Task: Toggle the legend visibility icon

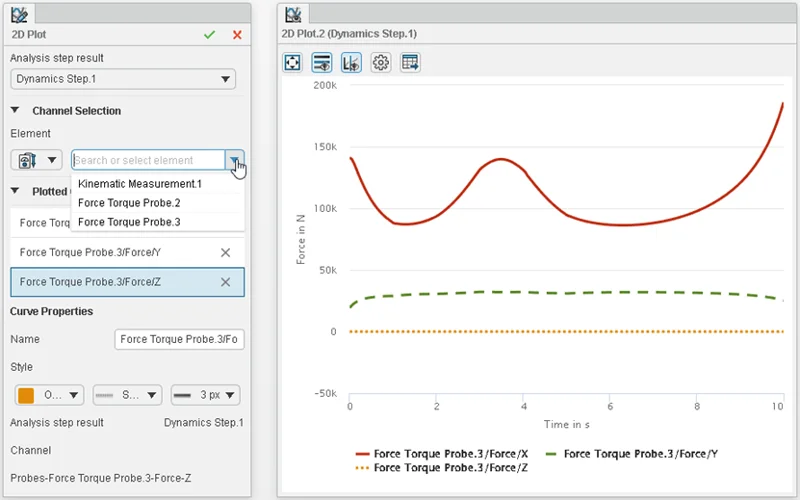Action: [x=322, y=62]
